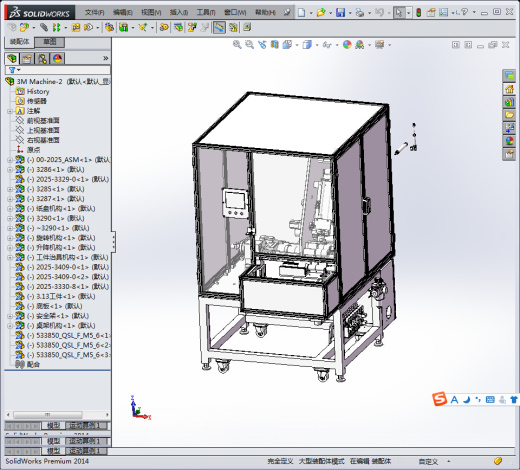Screen dimensions: 520x470
Task: Click the paperclip icon in assembly toolbar
Action: pyautogui.click(x=44, y=27)
